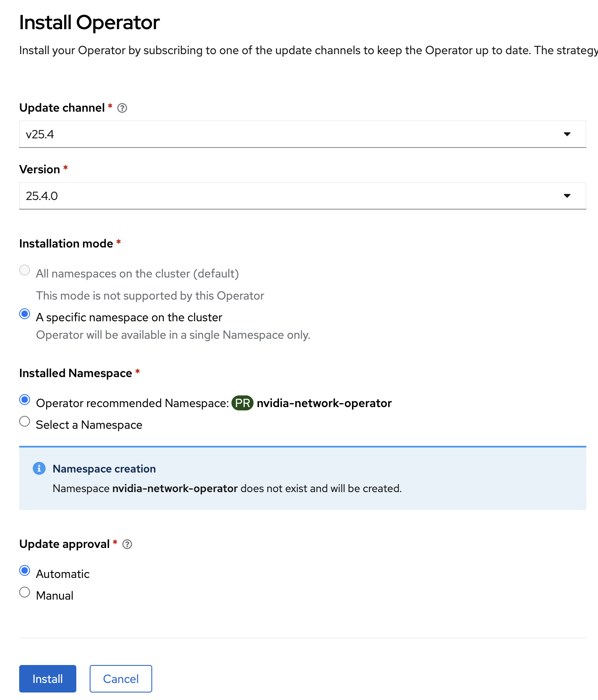598x700 pixels.
Task: Click the Namespace creation info icon
Action: [x=39, y=469]
